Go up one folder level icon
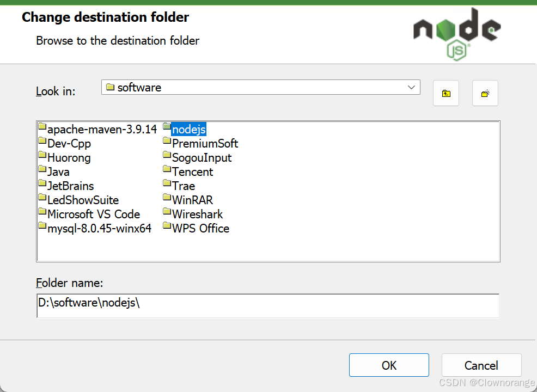537x392 pixels. (446, 93)
